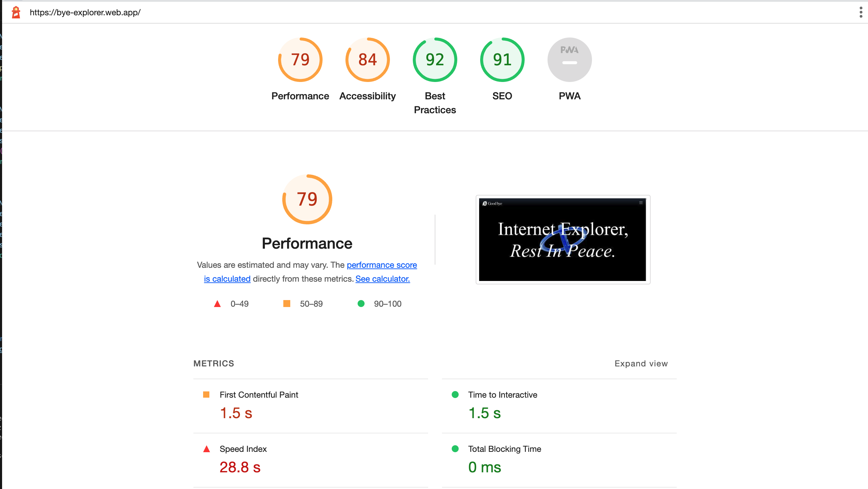
Task: Open the three-dot menu next to the URL
Action: pyautogui.click(x=860, y=13)
